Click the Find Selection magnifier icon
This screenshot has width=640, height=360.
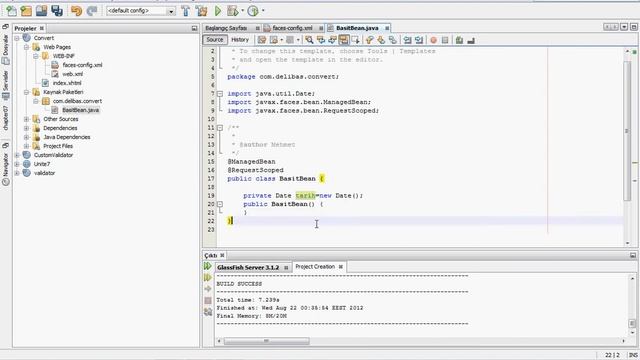(309, 40)
